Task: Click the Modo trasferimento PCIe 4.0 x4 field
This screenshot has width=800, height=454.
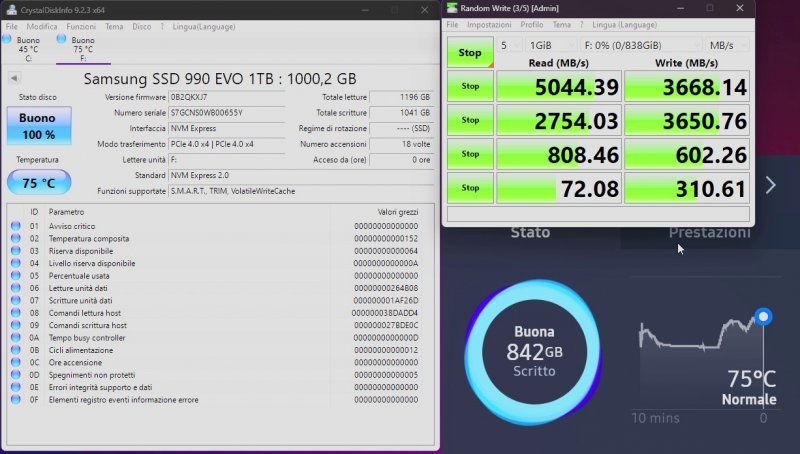Action: point(227,144)
